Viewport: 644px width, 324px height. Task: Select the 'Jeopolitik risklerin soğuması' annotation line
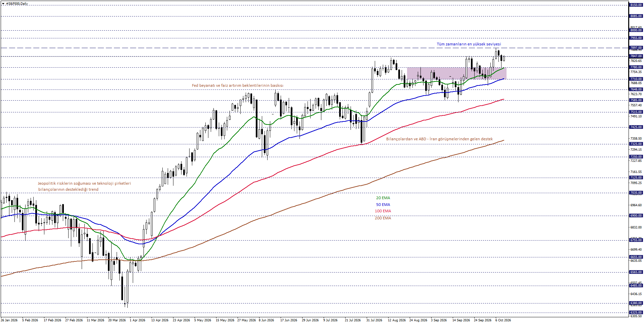pyautogui.click(x=84, y=183)
